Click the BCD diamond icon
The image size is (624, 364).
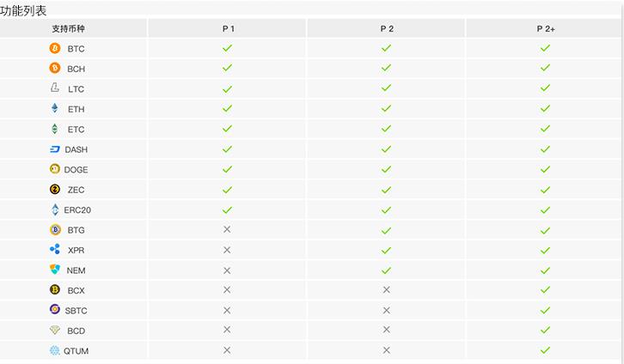coord(55,331)
